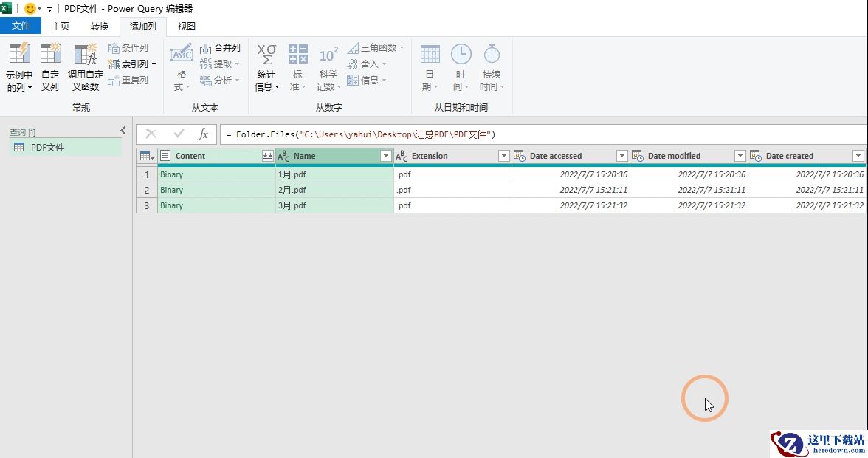The image size is (868, 458).
Task: Click the 3月.pdf name cell
Action: click(x=334, y=205)
